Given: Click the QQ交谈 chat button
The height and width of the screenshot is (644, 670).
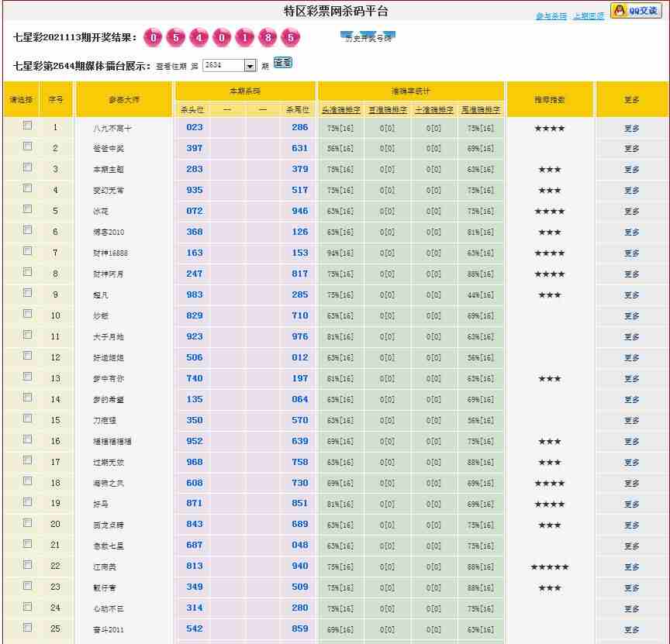Looking at the screenshot, I should tap(636, 10).
